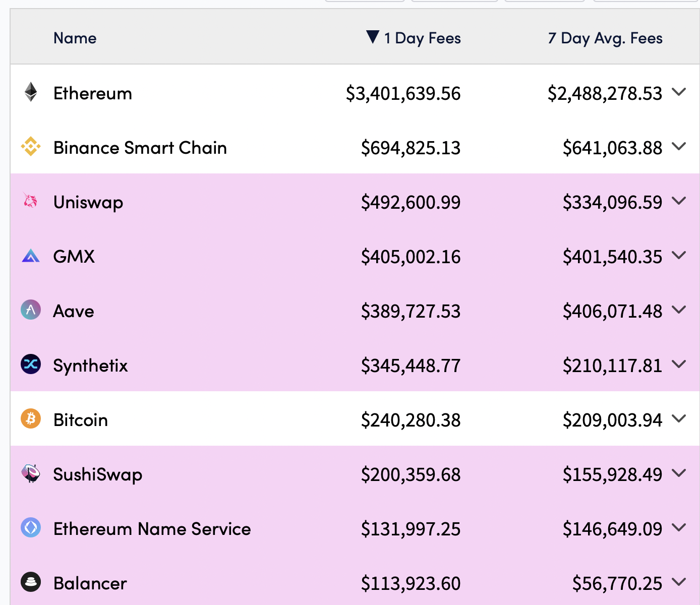700x605 pixels.
Task: Click the $406,071.48 average value
Action: click(x=613, y=312)
